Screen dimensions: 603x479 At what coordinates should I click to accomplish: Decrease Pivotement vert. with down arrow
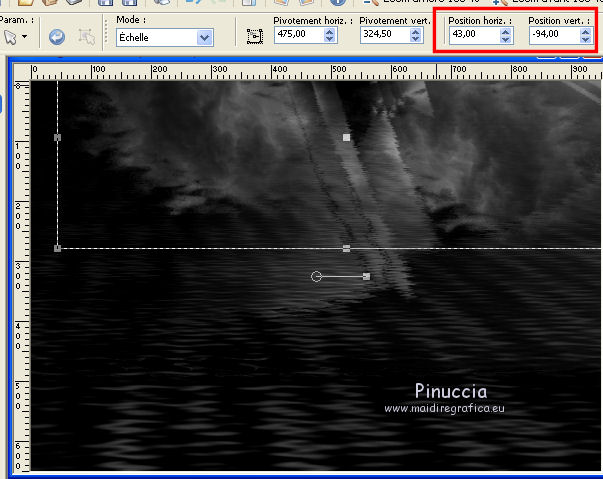coord(415,38)
